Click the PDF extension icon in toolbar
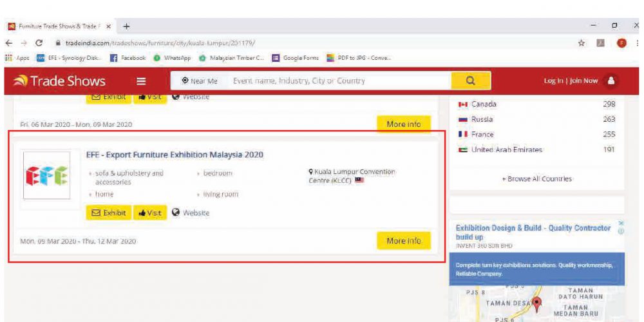This screenshot has width=644, height=322. pos(601,43)
